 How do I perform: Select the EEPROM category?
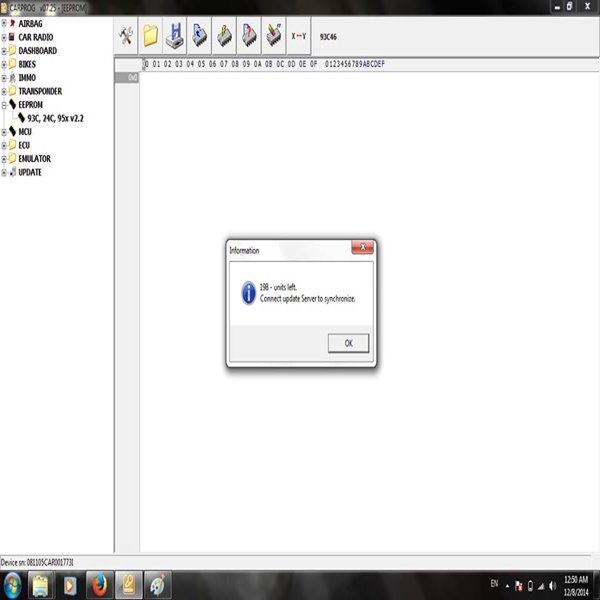(x=30, y=105)
